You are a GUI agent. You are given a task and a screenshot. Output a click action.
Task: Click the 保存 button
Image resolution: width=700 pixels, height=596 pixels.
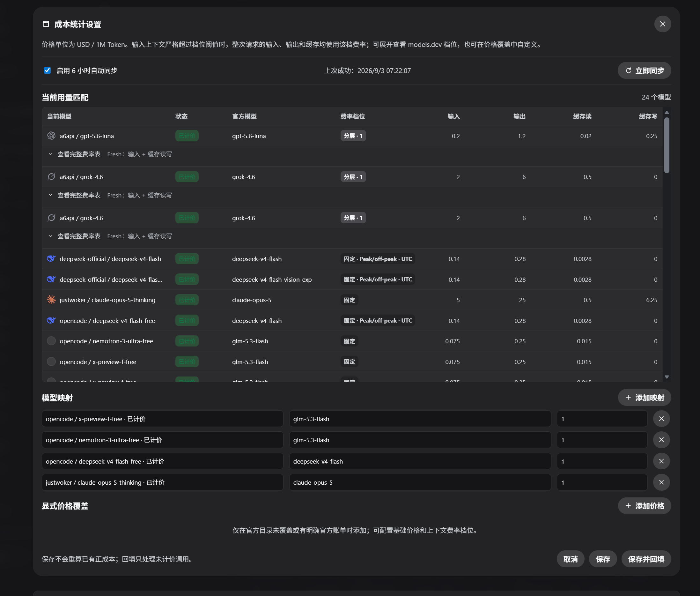(x=603, y=559)
